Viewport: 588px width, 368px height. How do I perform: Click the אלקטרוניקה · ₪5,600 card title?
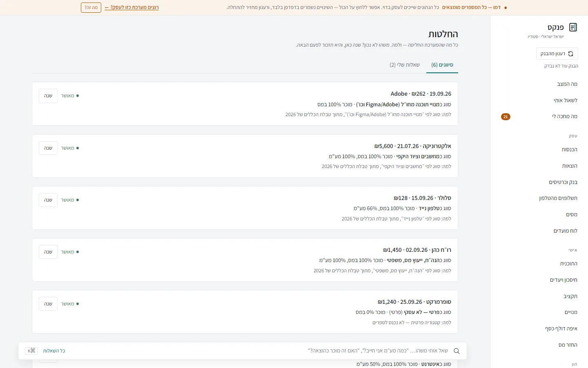[413, 146]
